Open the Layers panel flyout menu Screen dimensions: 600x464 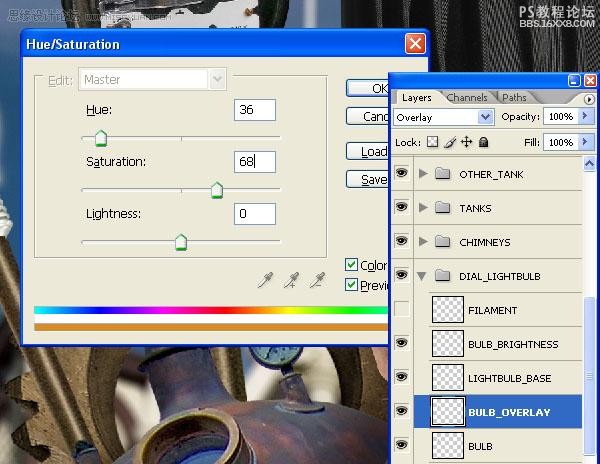point(589,99)
